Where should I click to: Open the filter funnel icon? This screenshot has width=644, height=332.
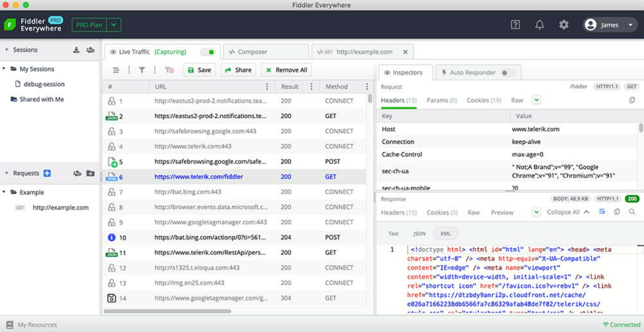click(142, 70)
